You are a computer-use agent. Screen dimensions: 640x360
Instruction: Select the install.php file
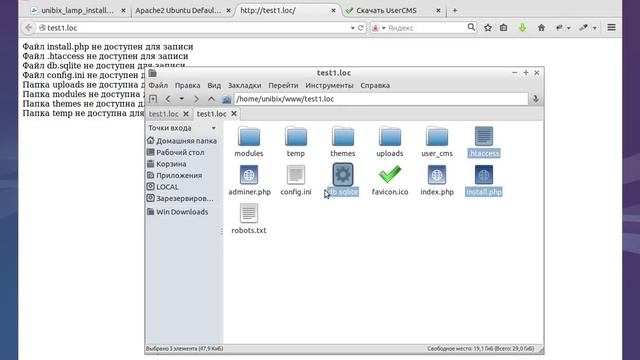click(x=484, y=180)
